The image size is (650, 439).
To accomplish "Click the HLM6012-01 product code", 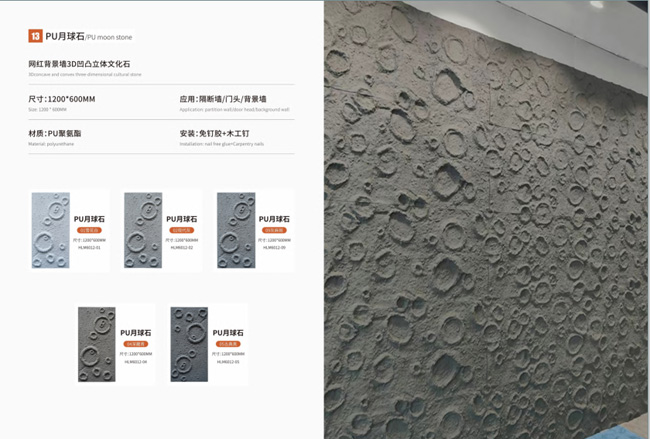I will pos(89,247).
